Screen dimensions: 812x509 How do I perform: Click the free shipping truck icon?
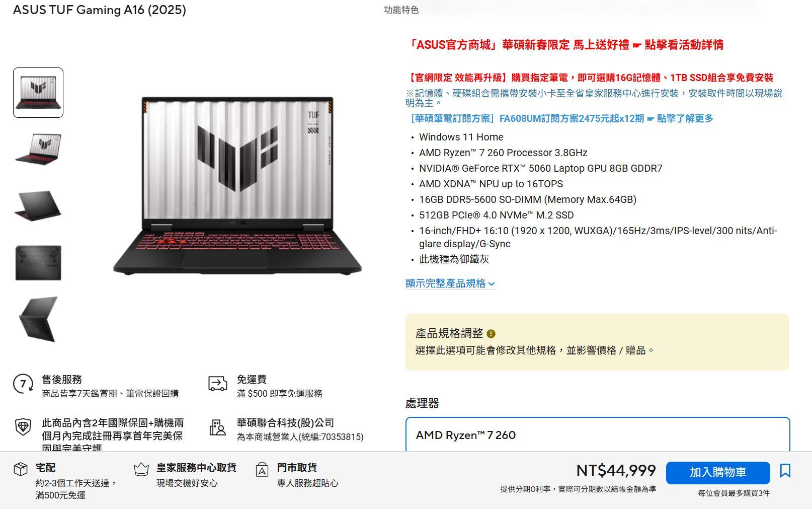tap(218, 384)
